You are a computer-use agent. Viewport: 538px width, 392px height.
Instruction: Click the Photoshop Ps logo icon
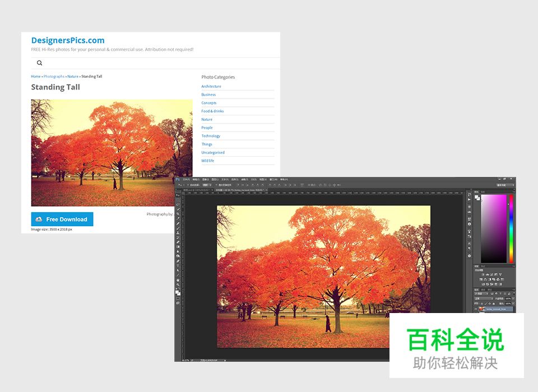tap(178, 180)
